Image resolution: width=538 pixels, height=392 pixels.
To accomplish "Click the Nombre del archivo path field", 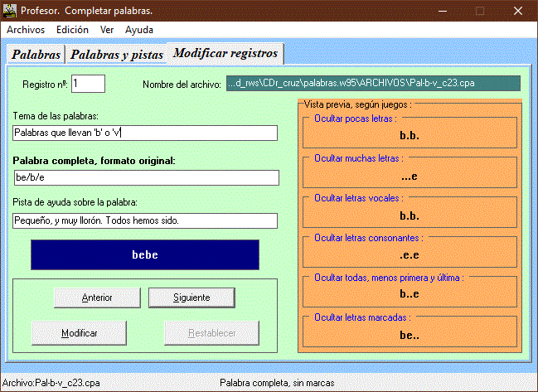I will tap(373, 84).
